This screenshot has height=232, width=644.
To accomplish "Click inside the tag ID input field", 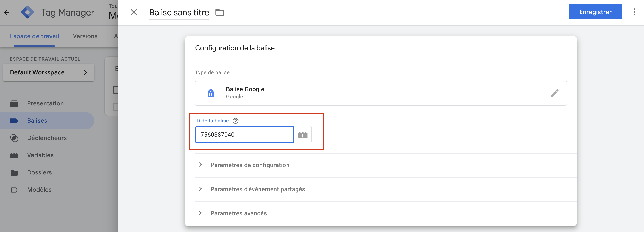I will [244, 135].
